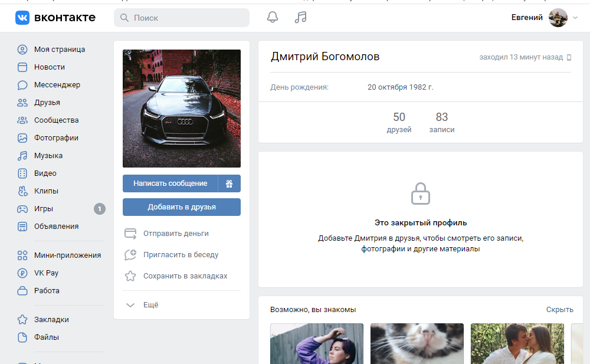Image resolution: width=590 pixels, height=364 pixels.
Task: Open Моя страница menu item
Action: (60, 50)
